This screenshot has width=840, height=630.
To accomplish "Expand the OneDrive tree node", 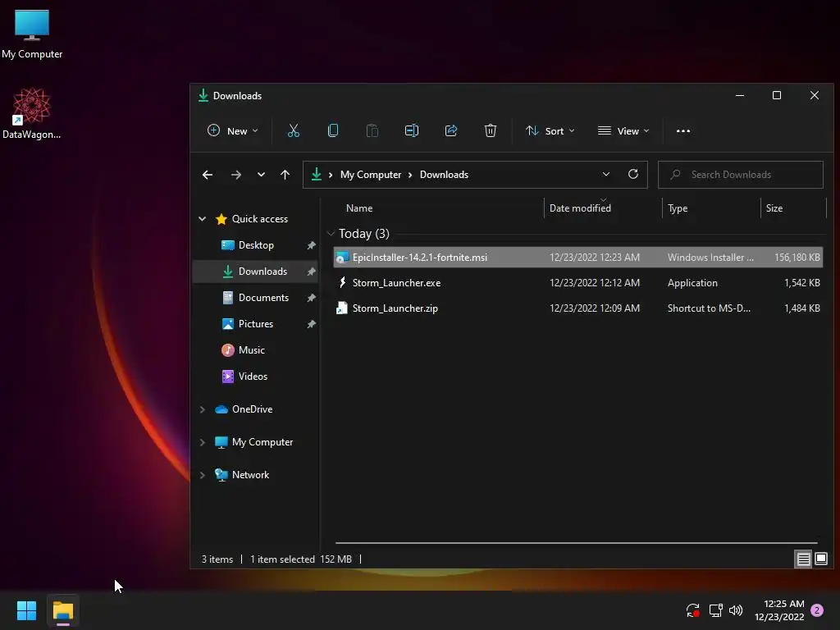I will [x=203, y=409].
